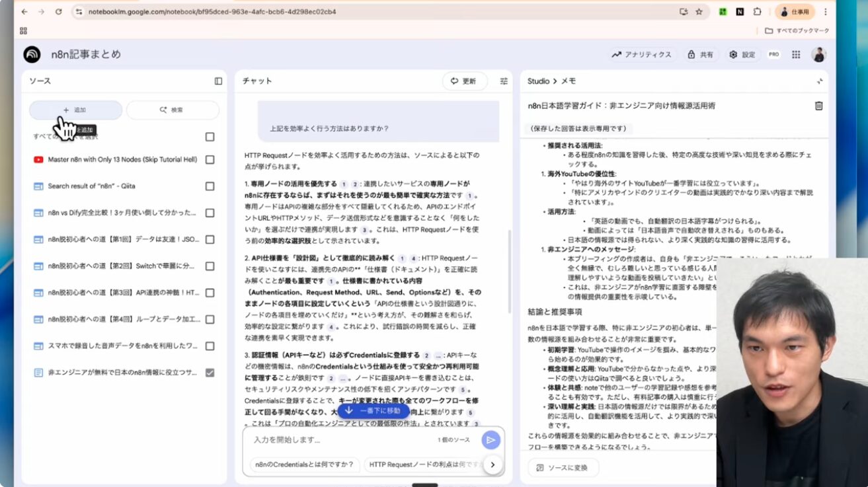
Task: Collapse Studio panel with shrink icon
Action: click(x=820, y=81)
